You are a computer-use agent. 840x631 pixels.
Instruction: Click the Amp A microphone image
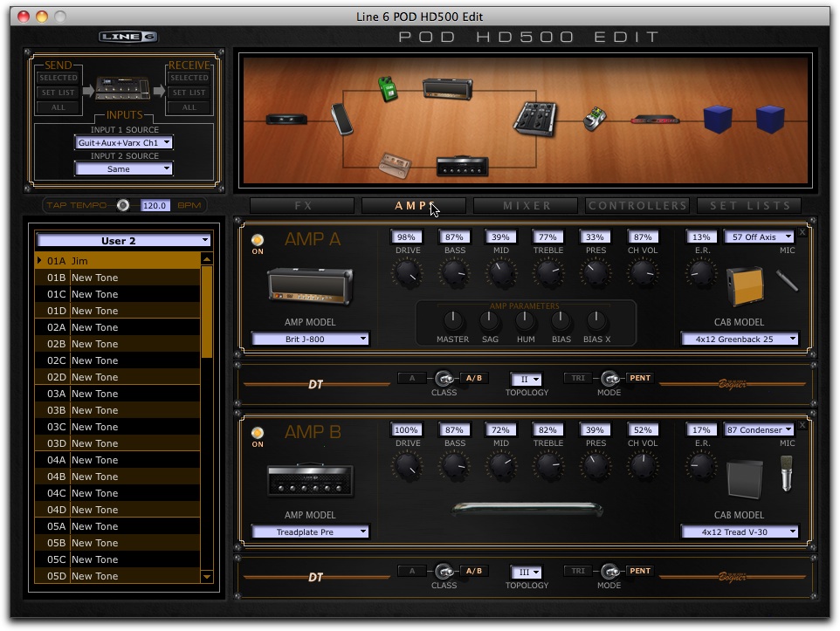point(787,280)
